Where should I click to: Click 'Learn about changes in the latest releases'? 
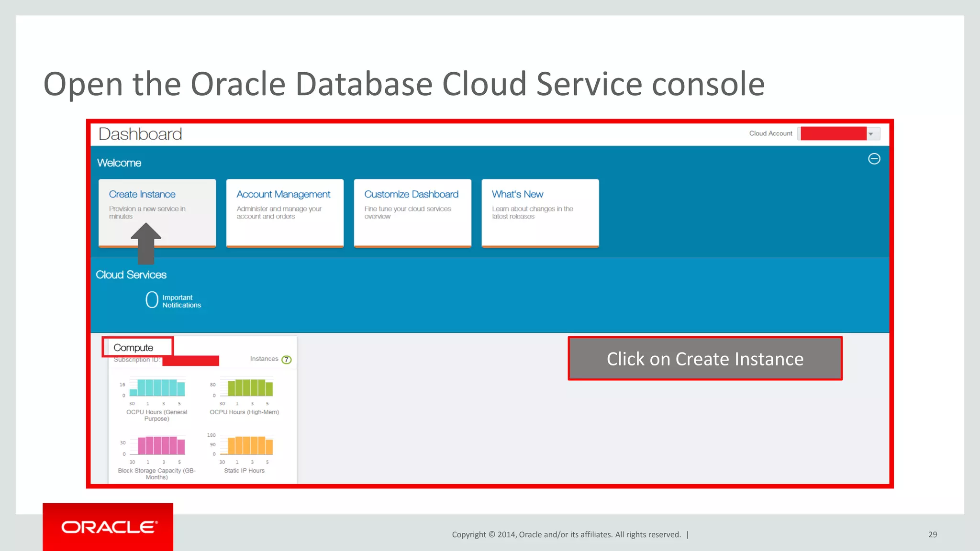(x=533, y=213)
